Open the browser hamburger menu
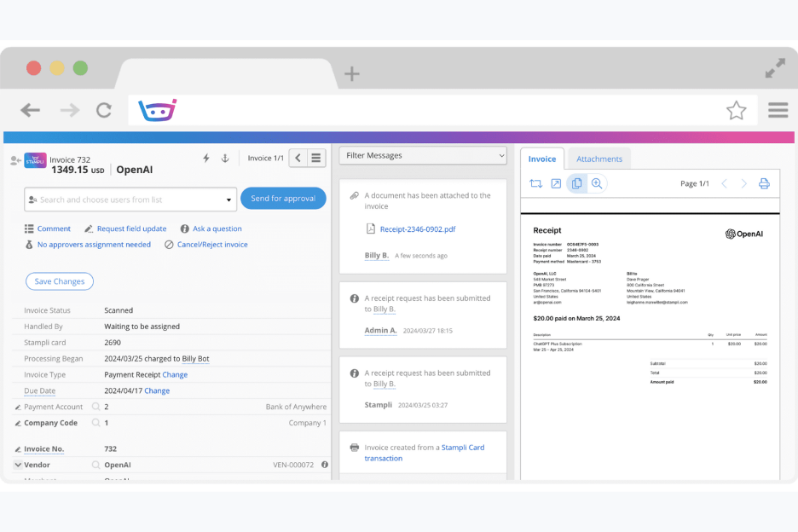The height and width of the screenshot is (532, 798). (x=778, y=110)
